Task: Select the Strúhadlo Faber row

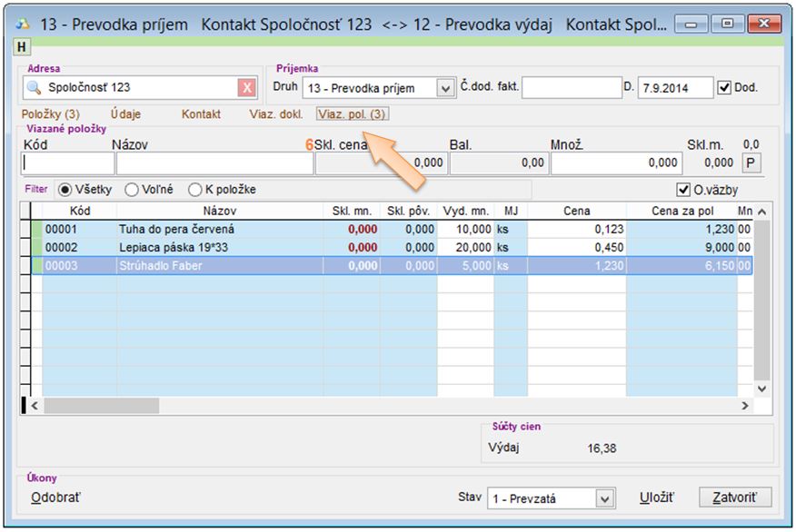Action: [x=220, y=265]
